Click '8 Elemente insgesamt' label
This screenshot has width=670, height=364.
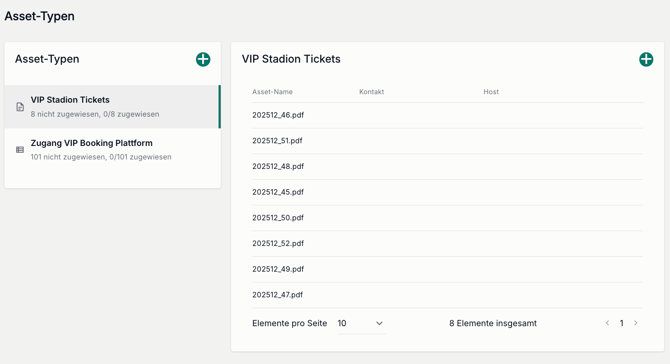click(x=493, y=323)
